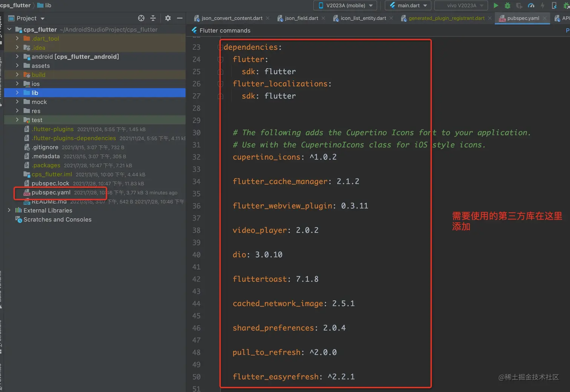Screen dimensions: 570x392
Task: Close the pubspec.yaml editor tab
Action: [544, 18]
